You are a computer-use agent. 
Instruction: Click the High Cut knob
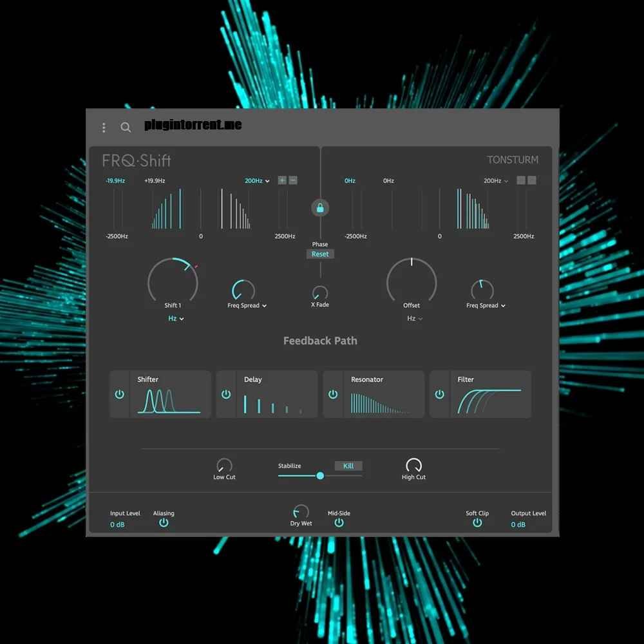click(x=413, y=466)
